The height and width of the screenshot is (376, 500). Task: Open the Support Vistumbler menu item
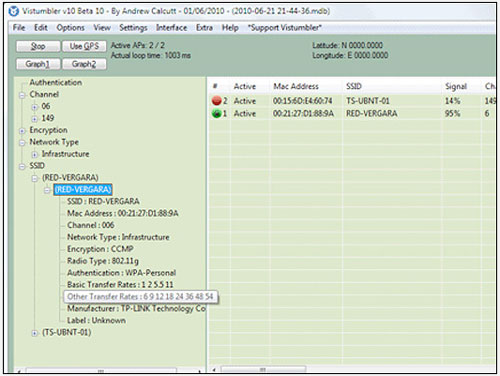[x=284, y=28]
